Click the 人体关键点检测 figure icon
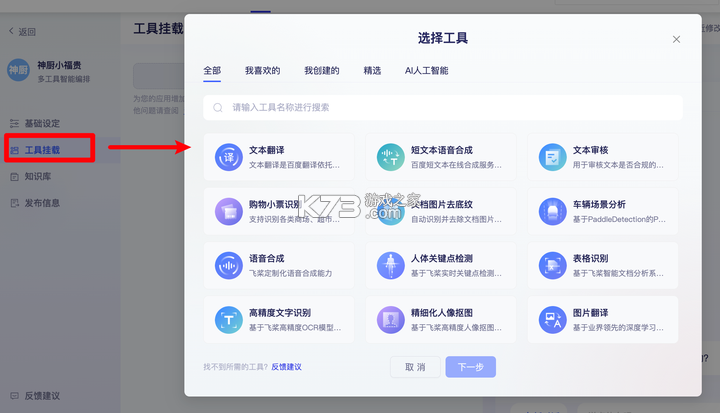Image resolution: width=720 pixels, height=413 pixels. point(390,266)
